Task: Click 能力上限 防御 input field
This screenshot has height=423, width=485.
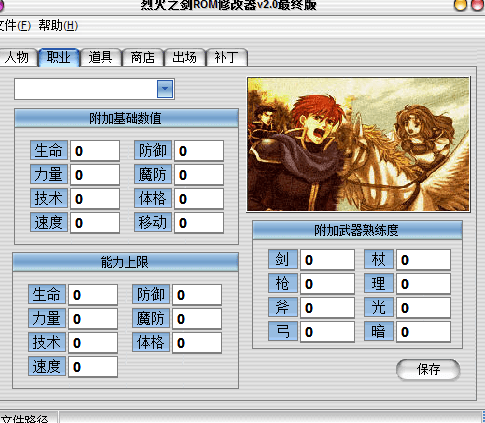Action: pyautogui.click(x=197, y=295)
